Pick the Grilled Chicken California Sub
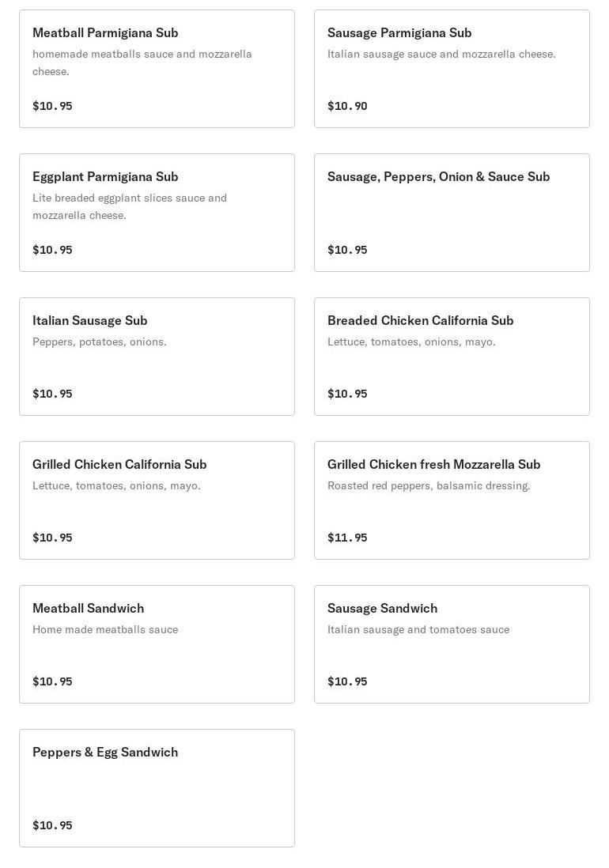609x868 pixels. [157, 500]
